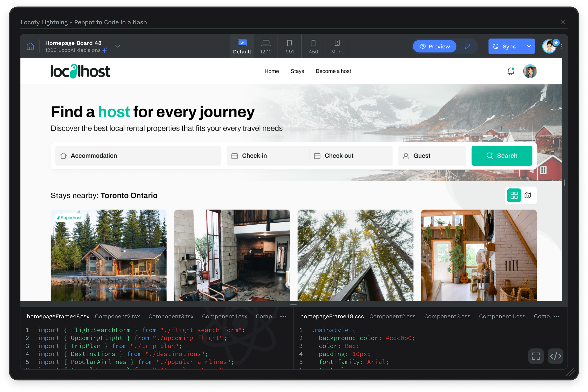Click the Accommodation input field
The height and width of the screenshot is (392, 588).
pos(138,156)
